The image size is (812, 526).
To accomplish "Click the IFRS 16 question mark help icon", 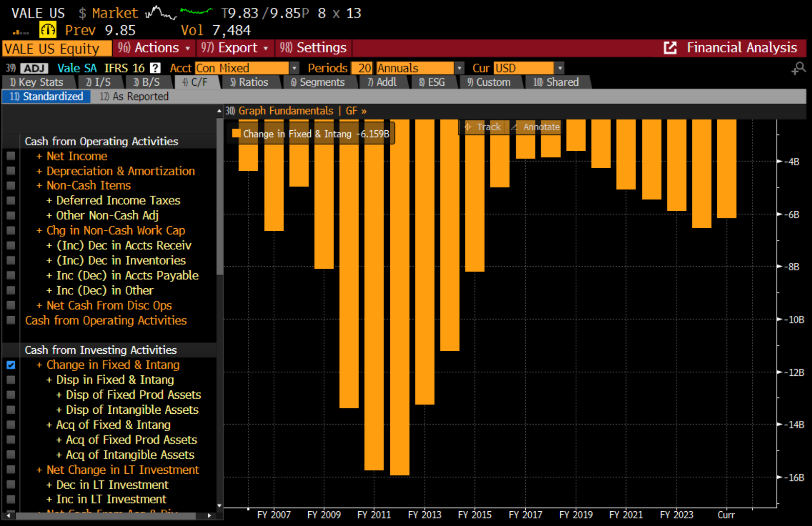I will [155, 68].
